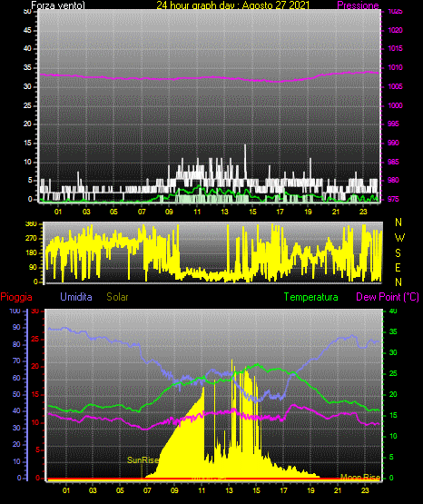423x504 pixels.
Task: Click the magenta 'Dew Point (°C)' legend label
Action: (388, 297)
